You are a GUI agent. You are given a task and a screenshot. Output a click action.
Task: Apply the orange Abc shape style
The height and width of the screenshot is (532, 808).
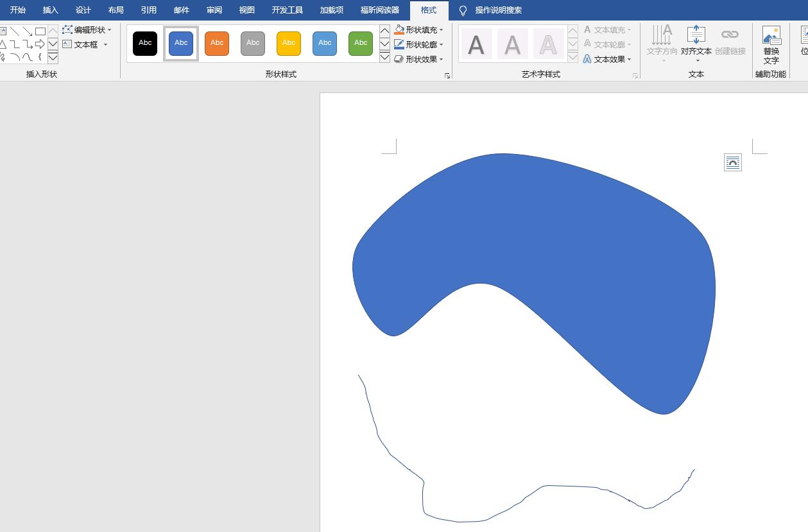click(x=217, y=44)
